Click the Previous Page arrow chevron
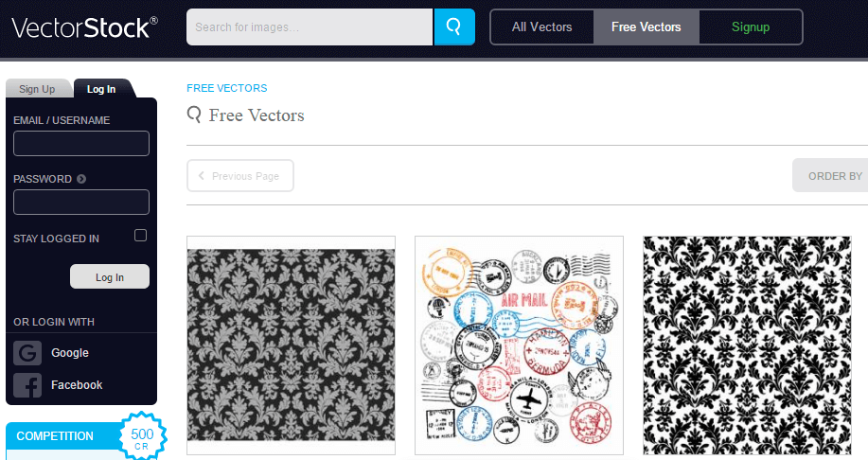Image resolution: width=868 pixels, height=460 pixels. click(202, 176)
